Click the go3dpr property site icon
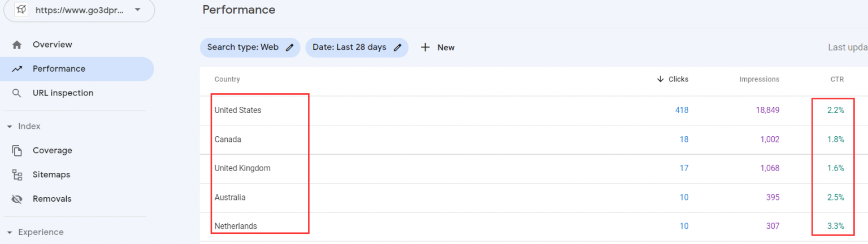Image resolution: width=868 pixels, height=244 pixels. pos(21,10)
